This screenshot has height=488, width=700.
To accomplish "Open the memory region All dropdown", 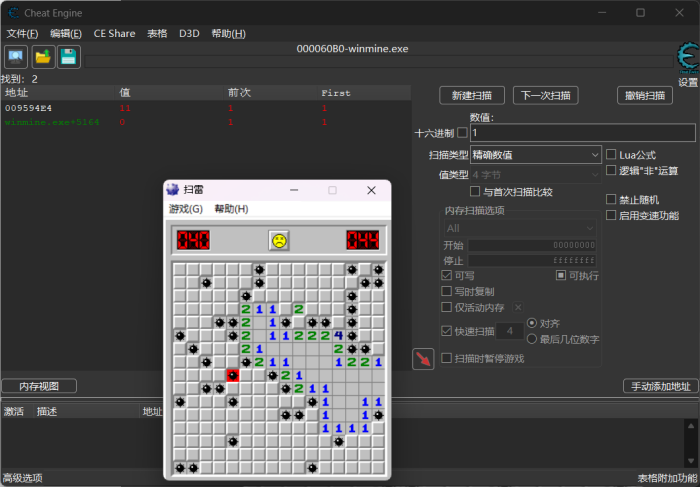I will click(519, 228).
